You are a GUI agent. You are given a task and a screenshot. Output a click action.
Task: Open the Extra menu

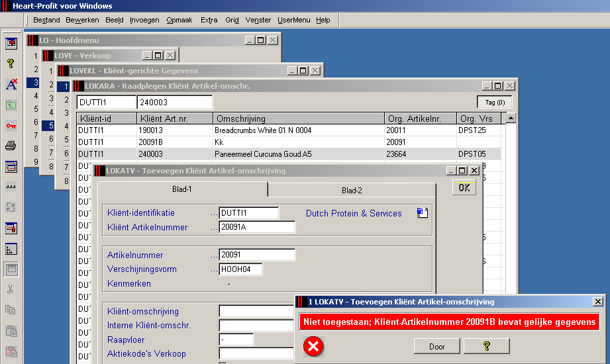pyautogui.click(x=209, y=20)
